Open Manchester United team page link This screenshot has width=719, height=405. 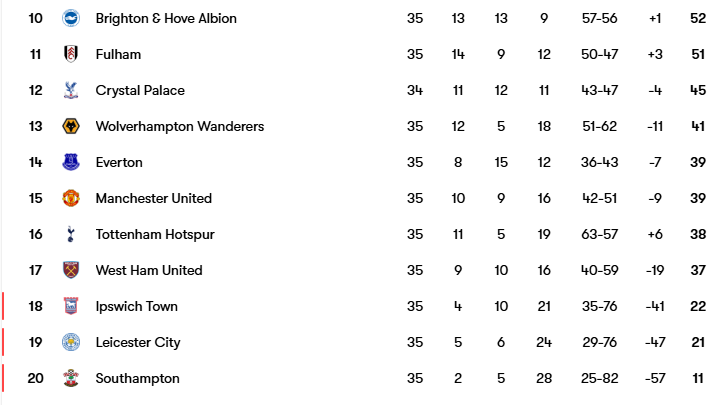[x=153, y=198]
